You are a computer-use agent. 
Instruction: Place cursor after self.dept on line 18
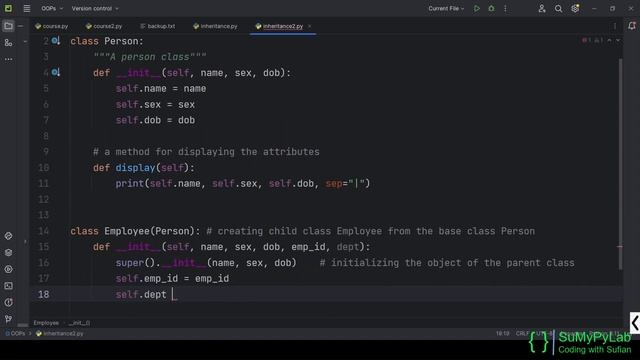point(167,294)
